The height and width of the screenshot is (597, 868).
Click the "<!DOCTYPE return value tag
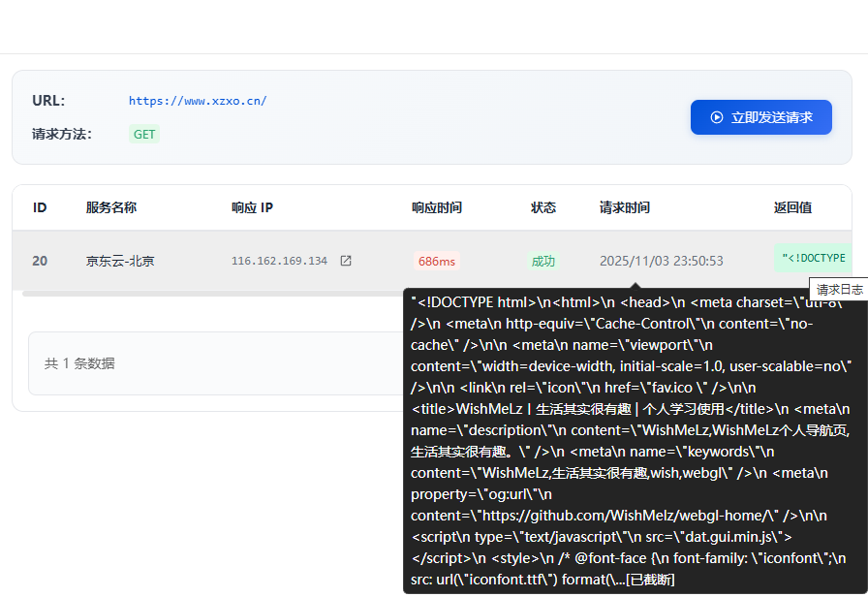pos(813,259)
